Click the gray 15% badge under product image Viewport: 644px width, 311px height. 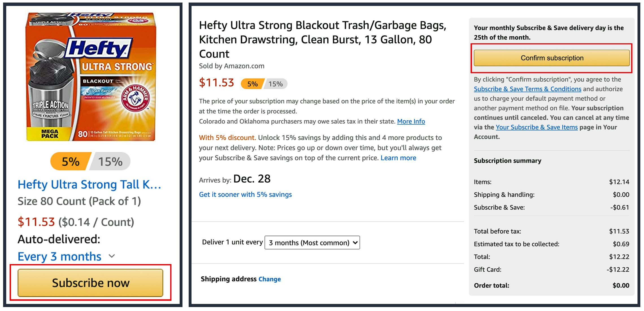tap(110, 162)
